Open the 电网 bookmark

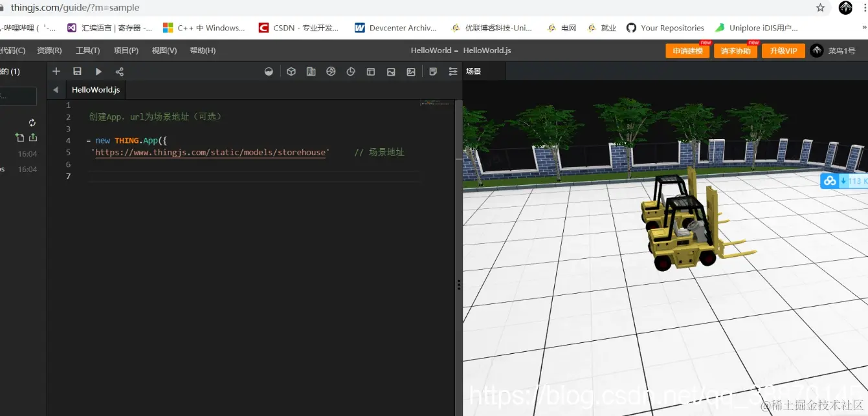(x=562, y=28)
